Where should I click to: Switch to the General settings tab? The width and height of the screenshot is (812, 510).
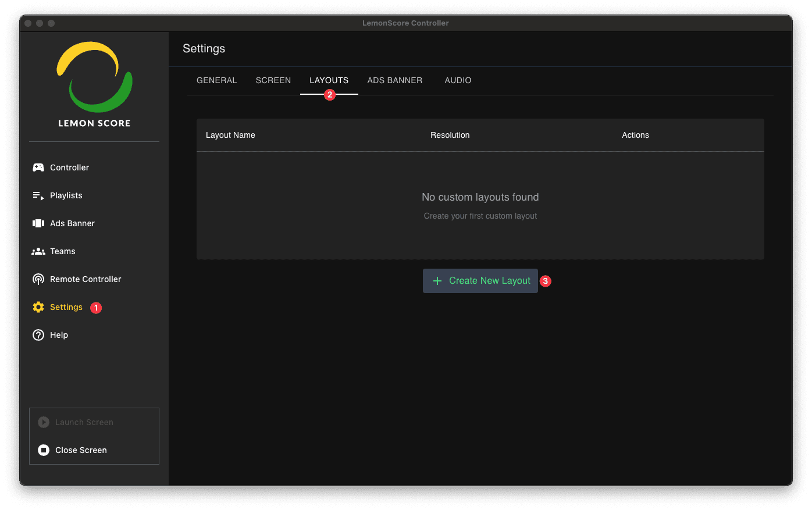point(216,80)
